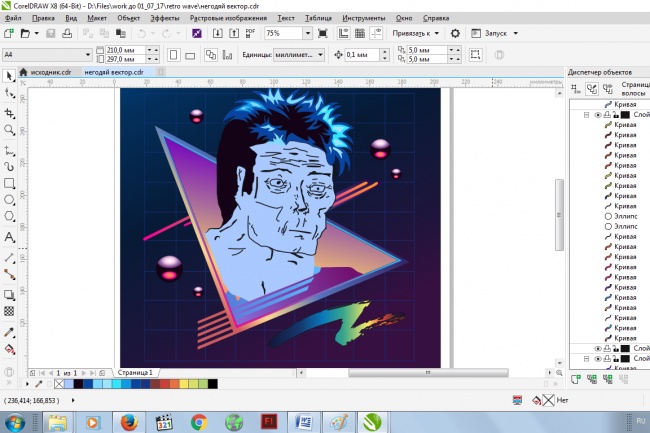Viewport: 650px width, 433px height.
Task: Click the No Color swatch in the palette
Action: (x=59, y=384)
